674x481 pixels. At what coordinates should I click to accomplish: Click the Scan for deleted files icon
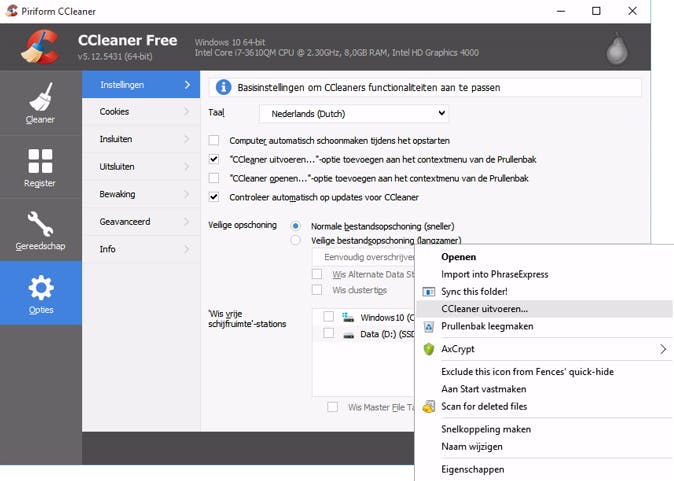coord(429,406)
